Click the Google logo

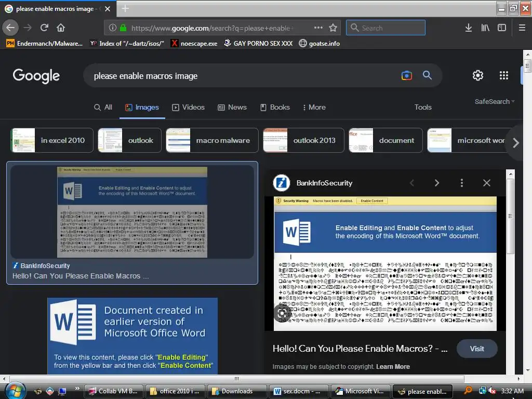[36, 76]
